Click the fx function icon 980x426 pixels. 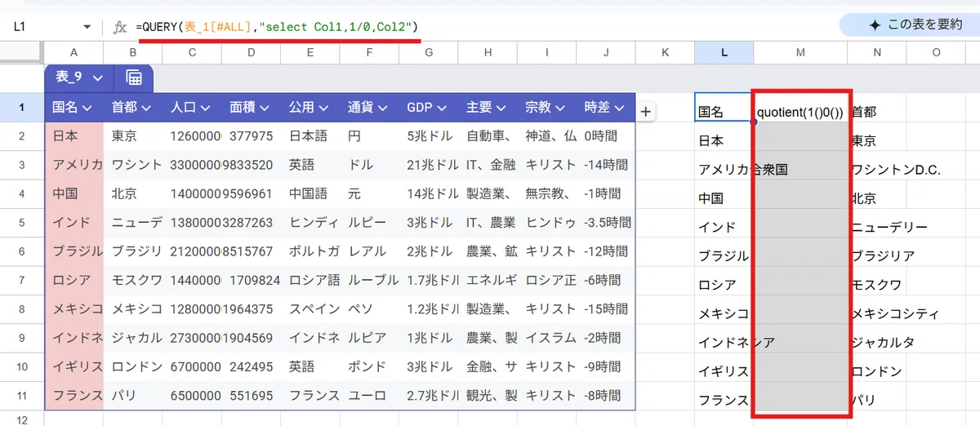119,27
